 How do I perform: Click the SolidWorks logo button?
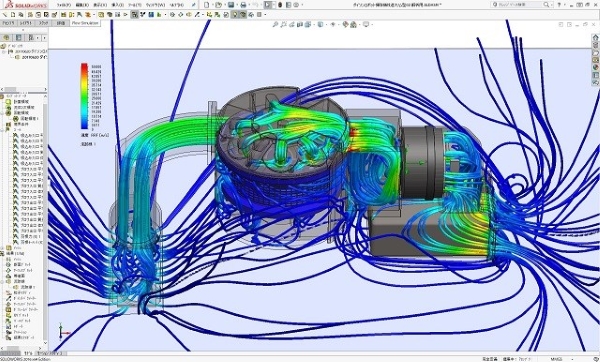click(26, 5)
